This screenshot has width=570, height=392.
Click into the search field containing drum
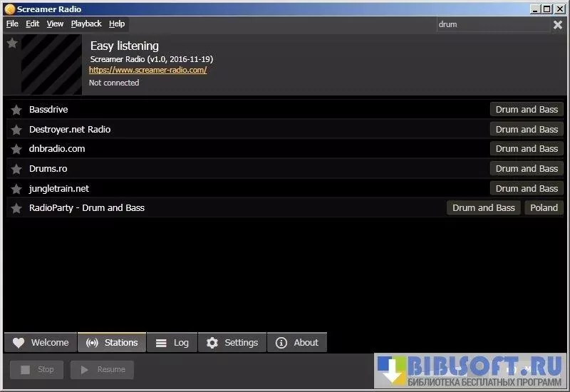point(492,24)
